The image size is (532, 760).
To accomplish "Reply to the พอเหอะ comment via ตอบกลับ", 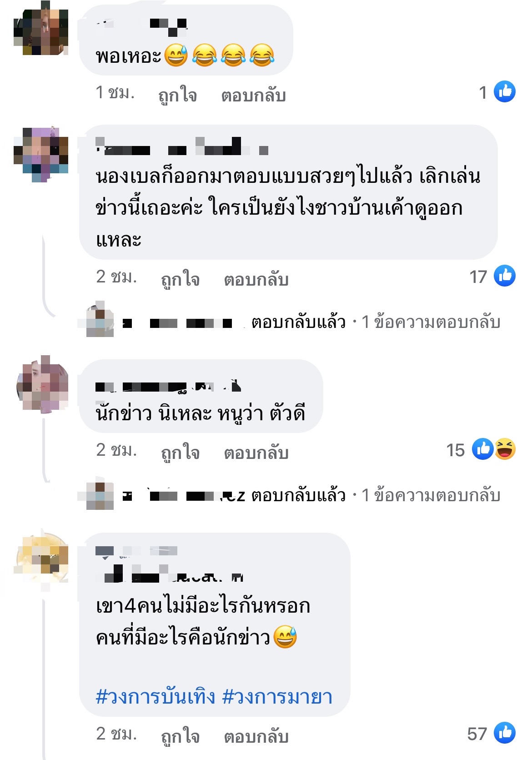I will pos(253,95).
